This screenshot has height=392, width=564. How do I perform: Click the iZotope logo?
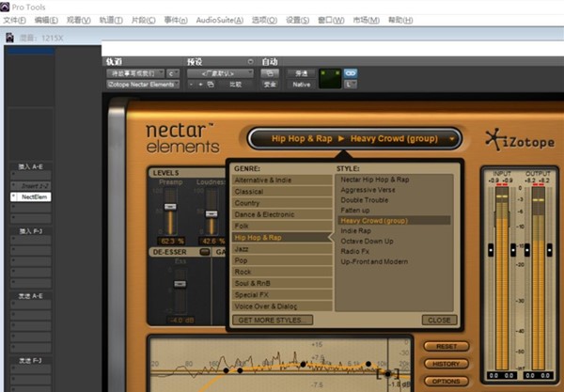[520, 141]
